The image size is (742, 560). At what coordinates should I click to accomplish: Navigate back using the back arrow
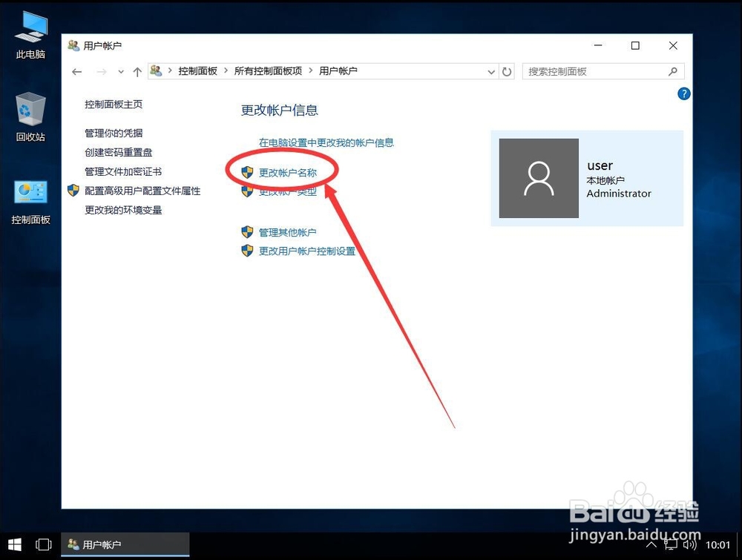tap(76, 71)
